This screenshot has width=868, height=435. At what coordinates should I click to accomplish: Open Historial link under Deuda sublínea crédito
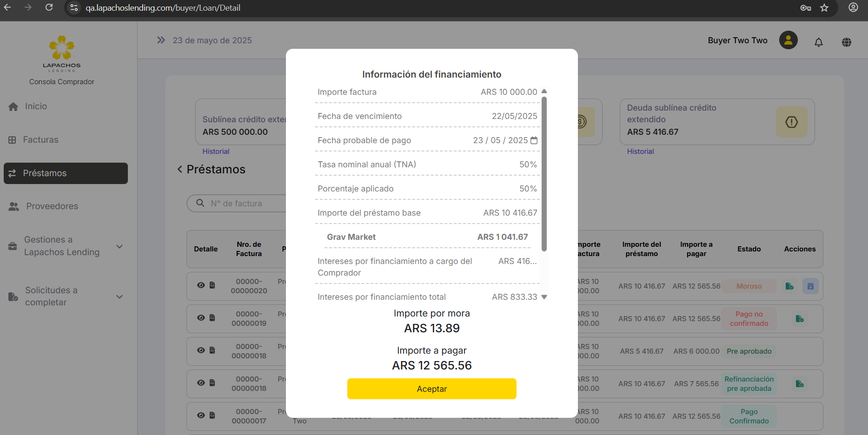640,152
